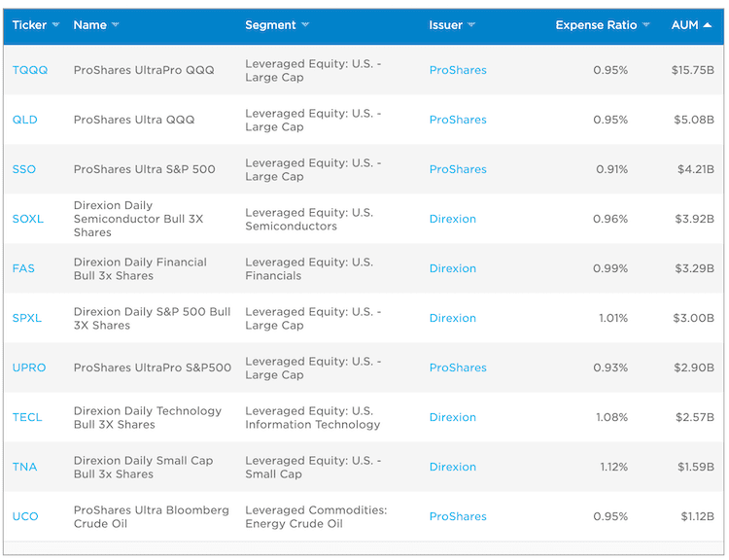
Task: Click the 0.99% expense ratio
Action: tap(610, 269)
